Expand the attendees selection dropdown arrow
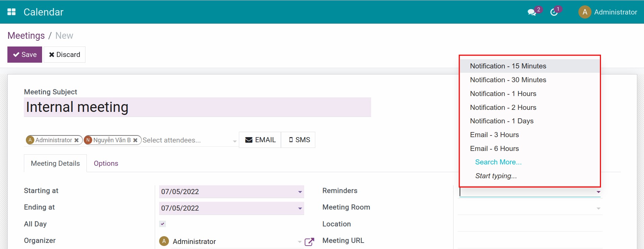The width and height of the screenshot is (644, 249). click(x=235, y=142)
